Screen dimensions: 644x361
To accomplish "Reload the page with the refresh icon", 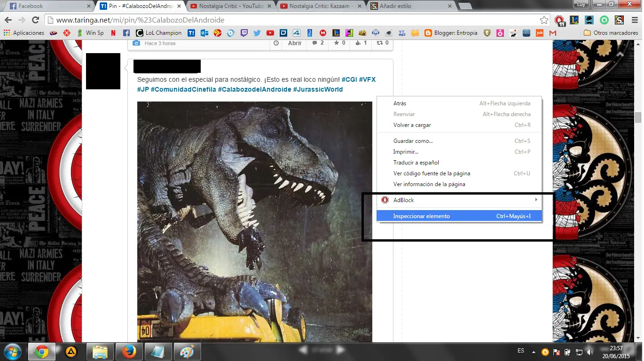I will [35, 20].
